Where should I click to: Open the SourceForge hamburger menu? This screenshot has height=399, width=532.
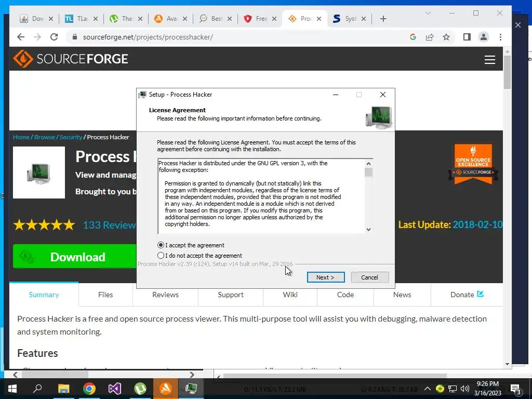(489, 60)
